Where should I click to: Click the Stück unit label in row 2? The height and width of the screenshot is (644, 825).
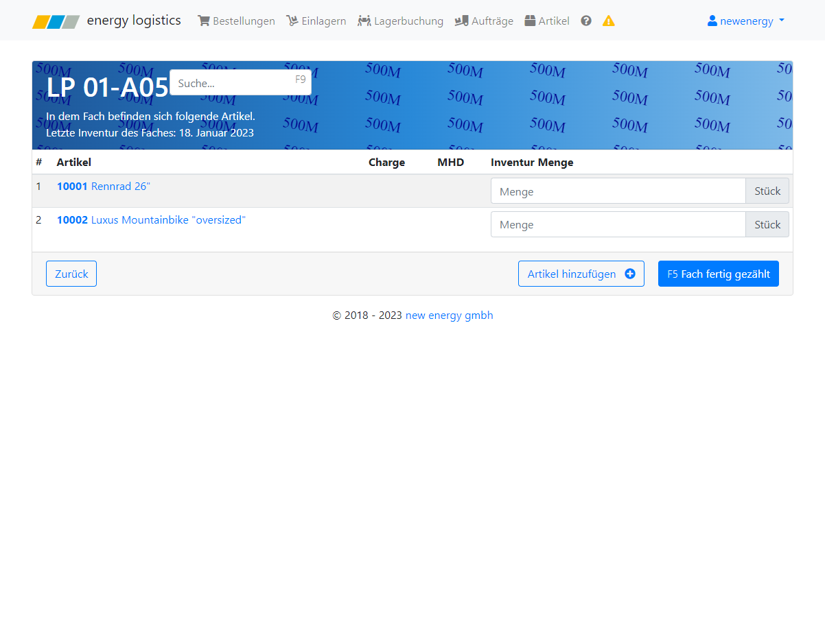[767, 224]
